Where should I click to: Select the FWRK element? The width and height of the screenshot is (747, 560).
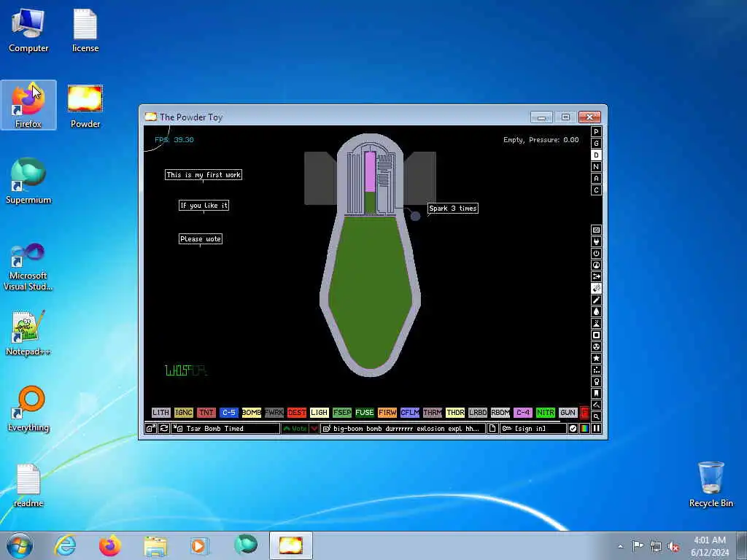(274, 413)
